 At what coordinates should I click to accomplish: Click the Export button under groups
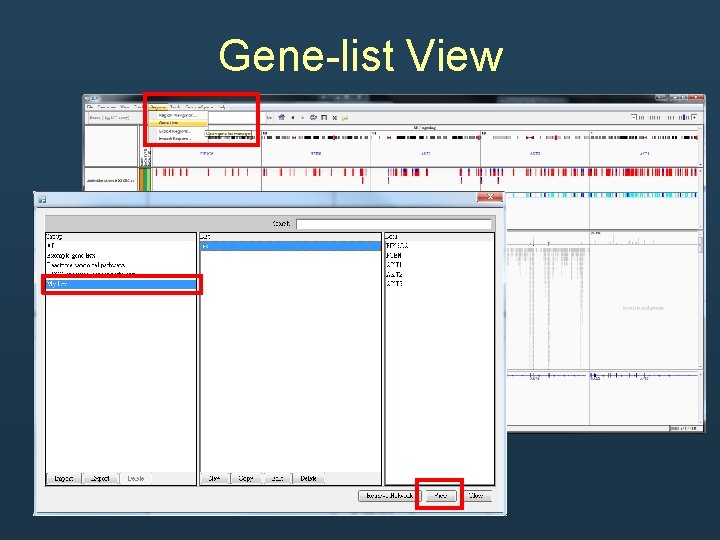click(100, 478)
